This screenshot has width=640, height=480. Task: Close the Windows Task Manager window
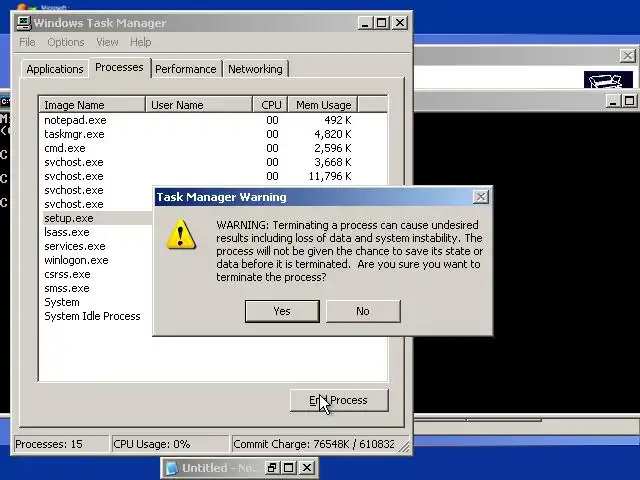click(400, 23)
